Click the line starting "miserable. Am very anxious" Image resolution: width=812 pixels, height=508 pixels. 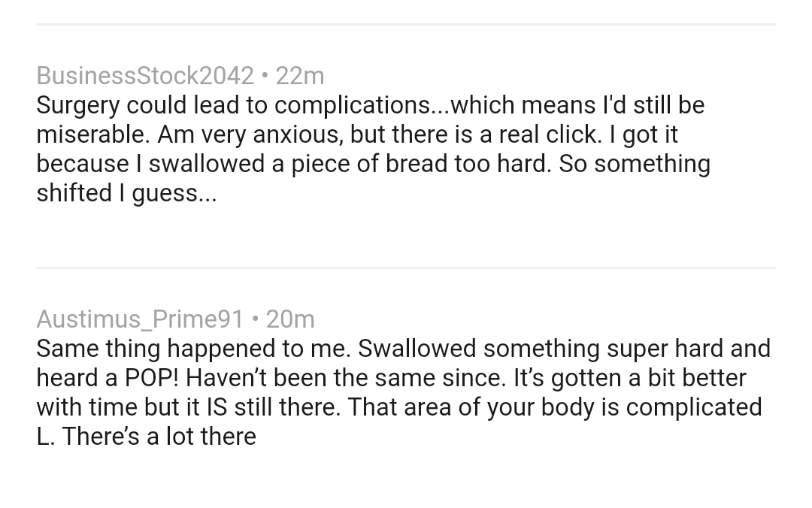[x=357, y=134]
